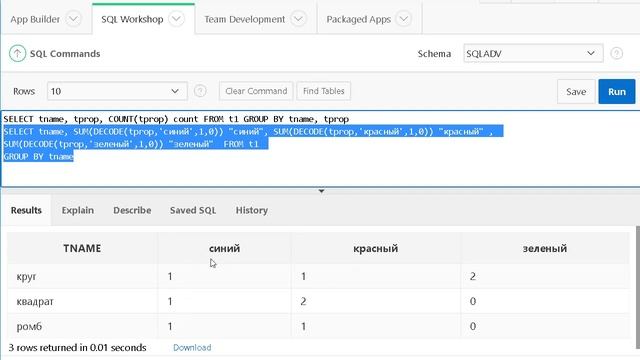This screenshot has height=360, width=640.
Task: Open the Team Development tab
Action: pyautogui.click(x=244, y=19)
